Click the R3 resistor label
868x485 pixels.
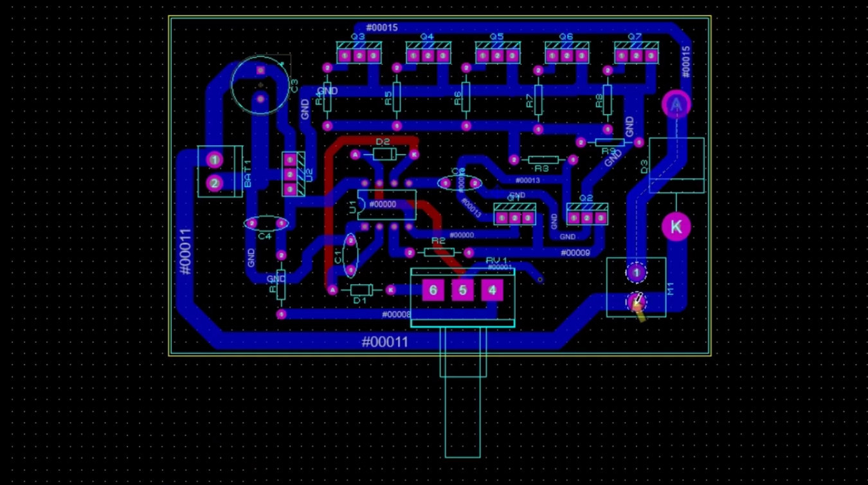click(x=541, y=169)
